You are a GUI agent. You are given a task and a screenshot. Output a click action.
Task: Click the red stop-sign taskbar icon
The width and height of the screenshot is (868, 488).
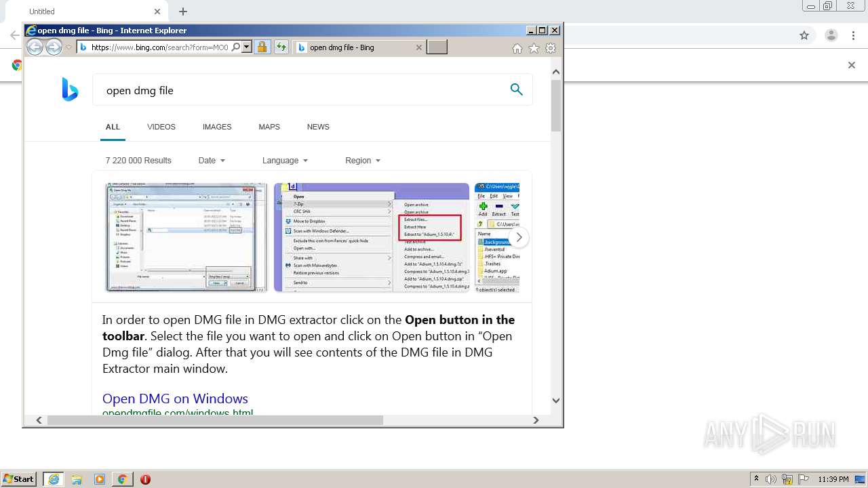(x=145, y=479)
